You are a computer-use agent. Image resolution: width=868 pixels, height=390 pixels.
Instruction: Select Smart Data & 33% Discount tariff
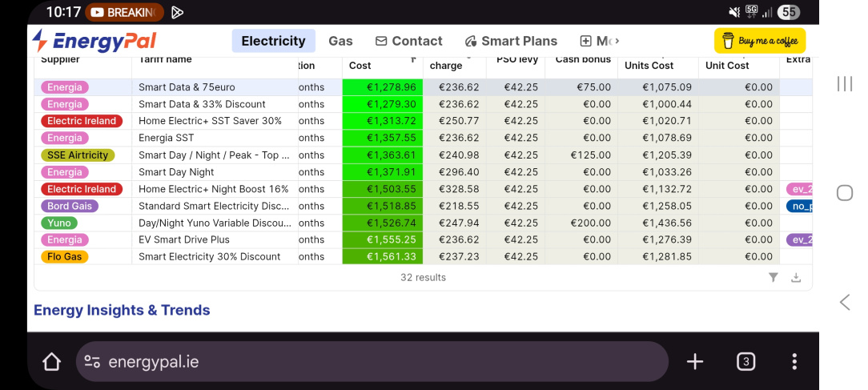[202, 104]
